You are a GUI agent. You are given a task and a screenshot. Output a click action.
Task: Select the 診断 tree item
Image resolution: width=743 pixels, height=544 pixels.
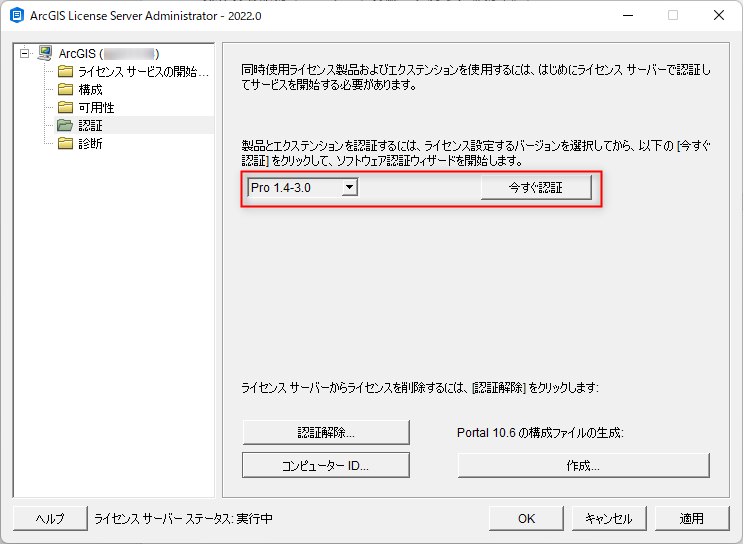91,144
